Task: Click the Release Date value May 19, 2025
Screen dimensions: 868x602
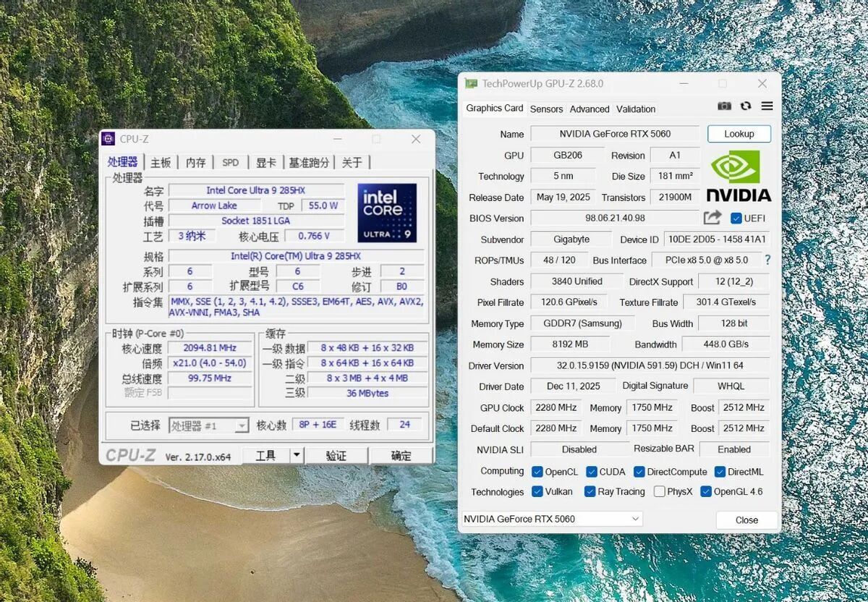Action: point(563,197)
